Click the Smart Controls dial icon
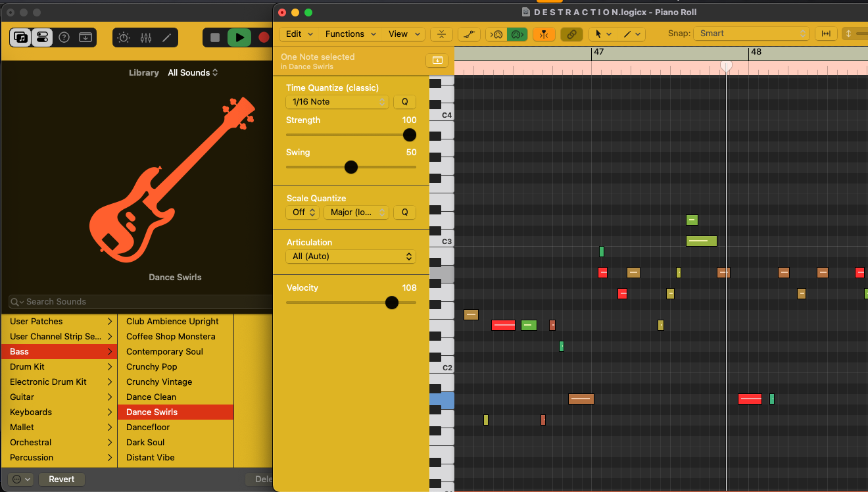The width and height of the screenshot is (868, 492). [x=124, y=37]
